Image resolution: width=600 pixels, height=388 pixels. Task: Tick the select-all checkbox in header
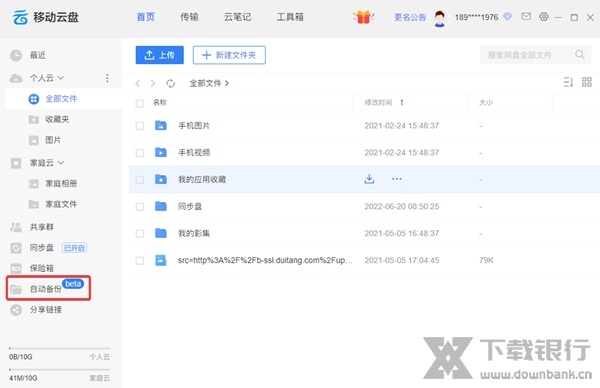click(140, 103)
